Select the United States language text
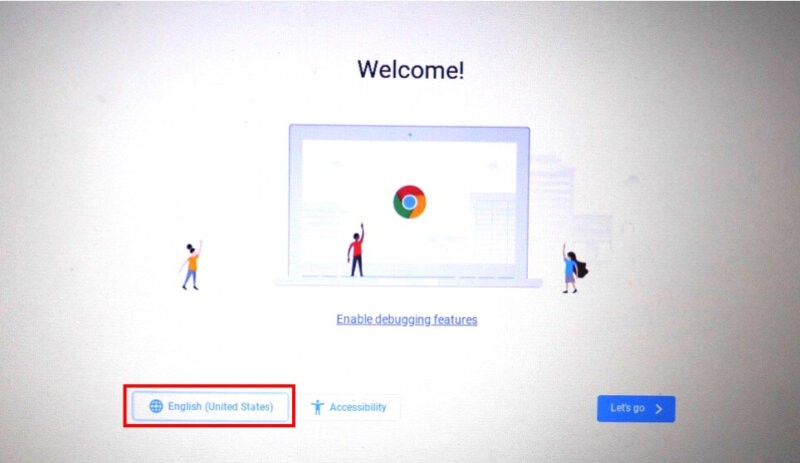The height and width of the screenshot is (463, 800). pyautogui.click(x=239, y=407)
